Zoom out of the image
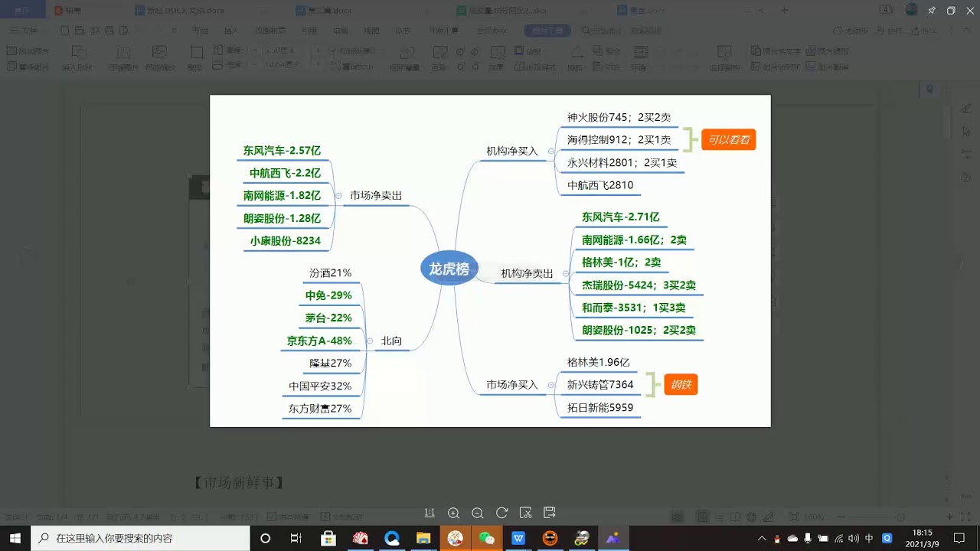Image resolution: width=980 pixels, height=551 pixels. 478,513
